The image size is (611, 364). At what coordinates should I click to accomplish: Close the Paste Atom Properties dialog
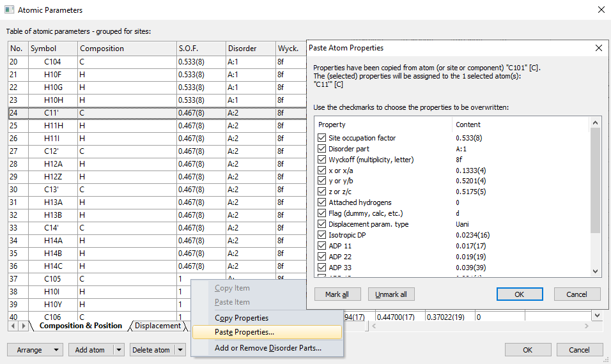(x=599, y=48)
